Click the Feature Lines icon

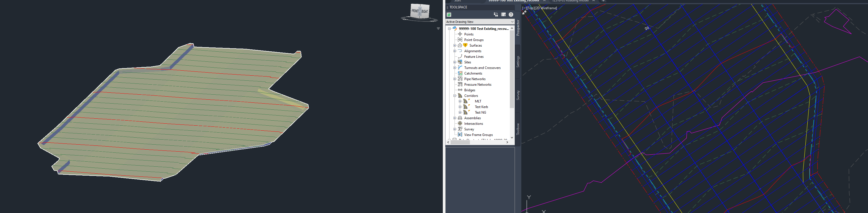[460, 57]
